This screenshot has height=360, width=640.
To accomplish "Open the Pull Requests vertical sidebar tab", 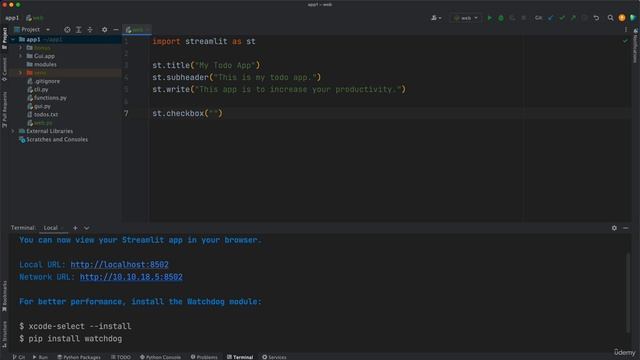I will coord(4,109).
